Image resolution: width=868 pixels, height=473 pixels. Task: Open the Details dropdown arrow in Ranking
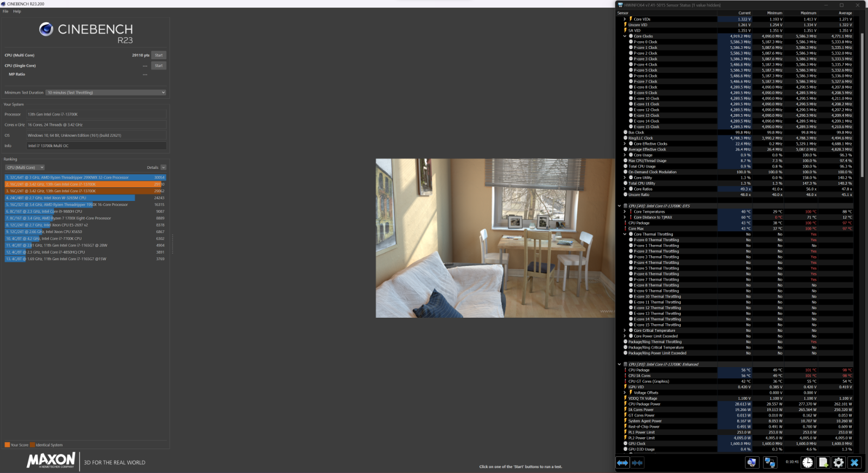point(163,167)
